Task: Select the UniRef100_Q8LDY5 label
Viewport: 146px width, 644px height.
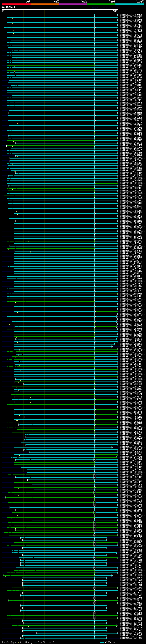Action: 131,32
